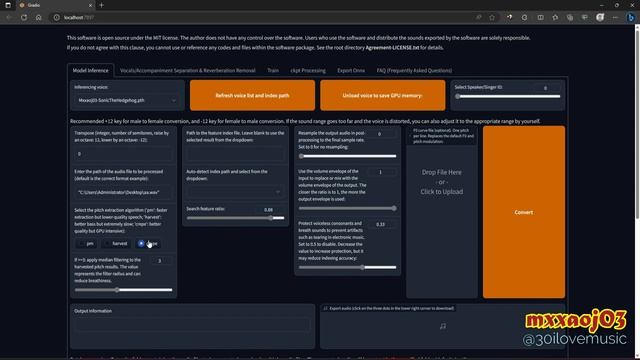Click the Transpose semitones input field
640x360 pixels.
tap(123, 154)
